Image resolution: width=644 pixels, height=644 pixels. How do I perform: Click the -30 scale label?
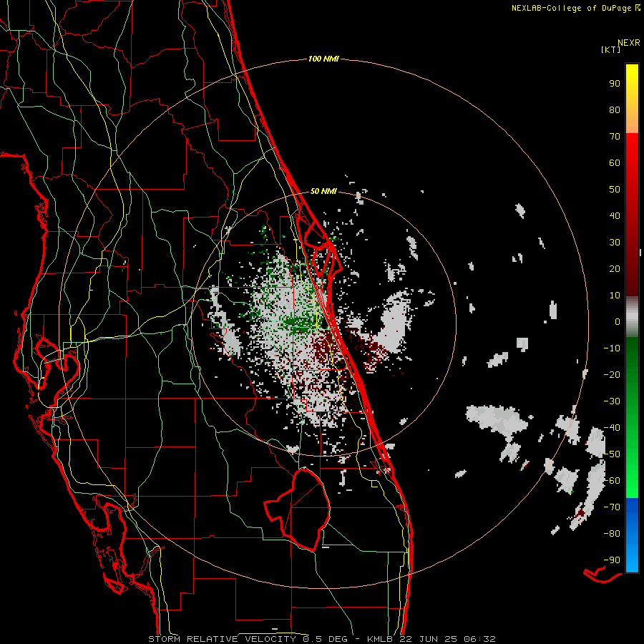[x=612, y=401]
